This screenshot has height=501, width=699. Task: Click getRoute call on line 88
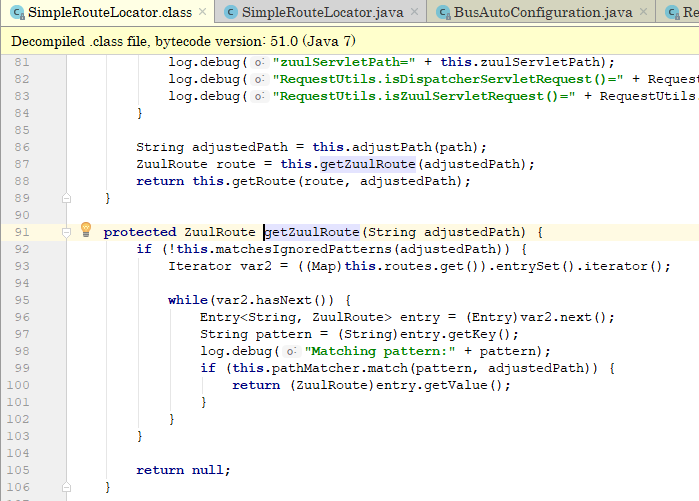tap(263, 181)
